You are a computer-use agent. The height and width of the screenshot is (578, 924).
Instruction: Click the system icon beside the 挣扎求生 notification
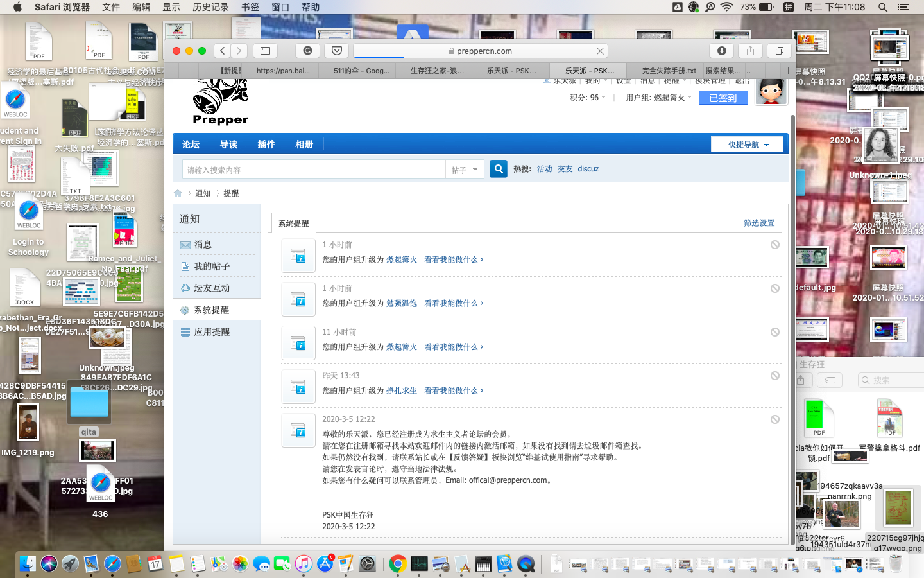(x=298, y=387)
